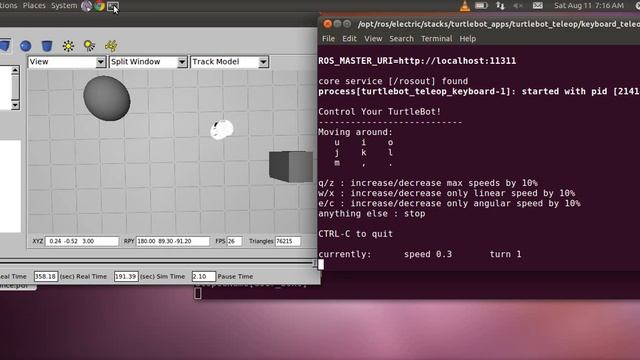Click the Real Time field showing 358.18
The width and height of the screenshot is (640, 360).
tap(45, 276)
